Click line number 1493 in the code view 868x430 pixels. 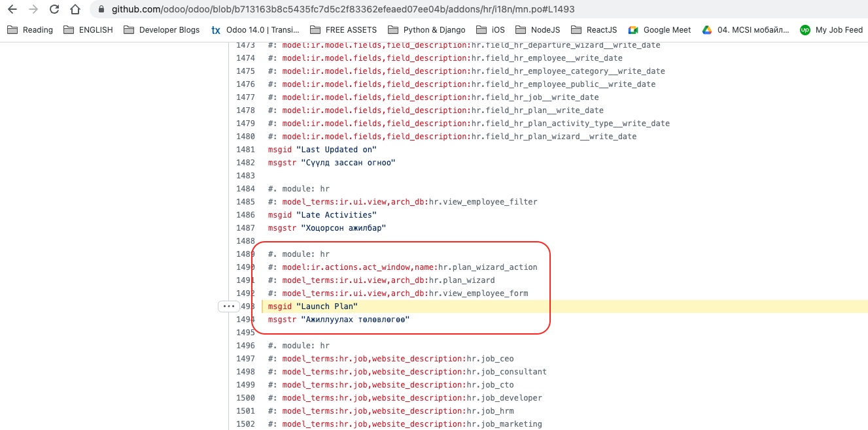[x=248, y=306]
